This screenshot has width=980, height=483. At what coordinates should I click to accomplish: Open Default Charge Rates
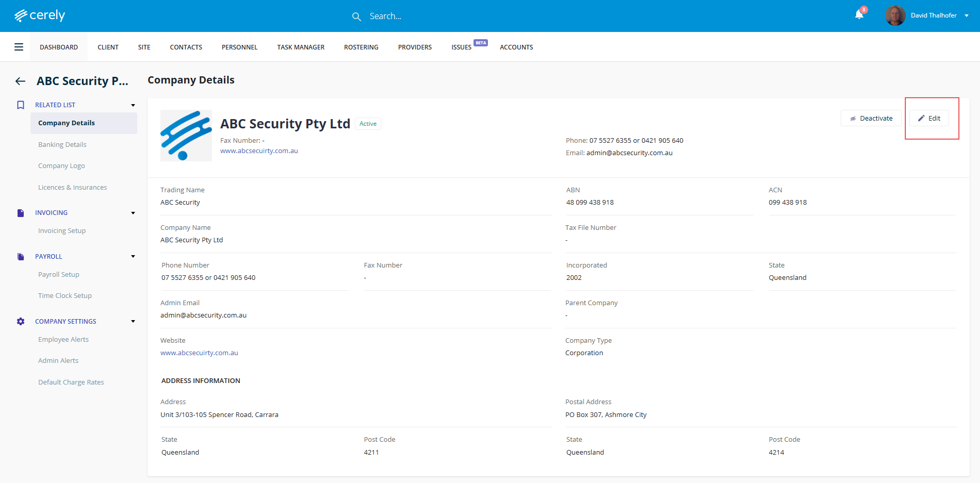tap(71, 382)
